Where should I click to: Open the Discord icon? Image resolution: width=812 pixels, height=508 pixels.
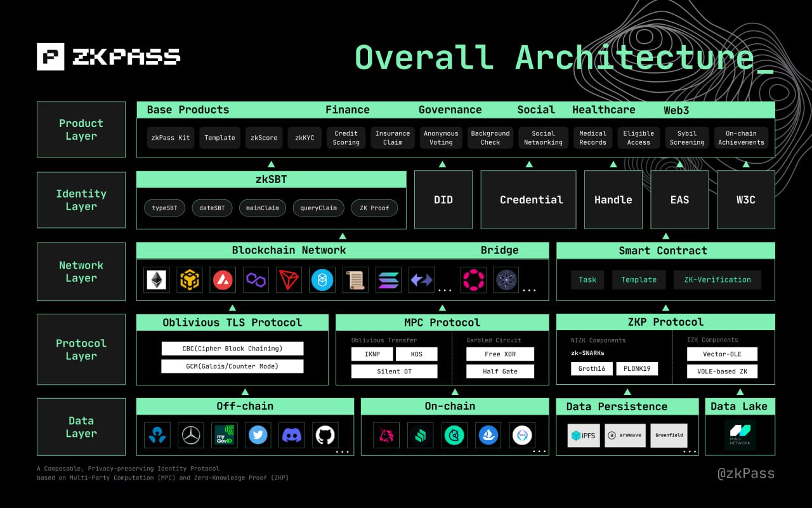(291, 435)
